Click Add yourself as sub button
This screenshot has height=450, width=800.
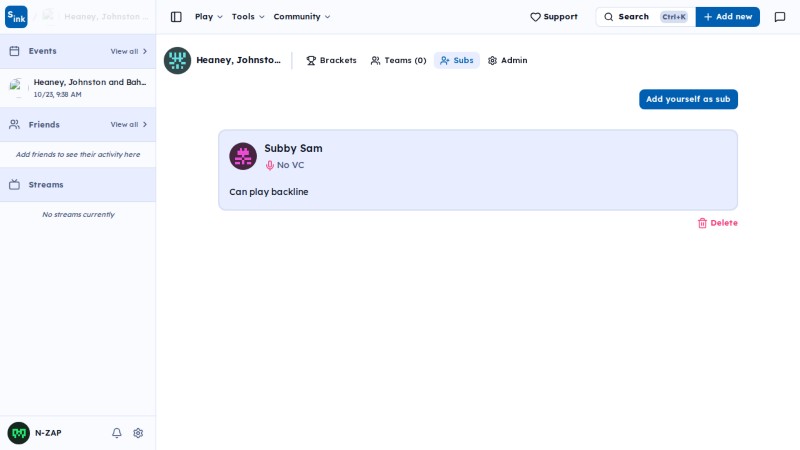click(x=688, y=99)
